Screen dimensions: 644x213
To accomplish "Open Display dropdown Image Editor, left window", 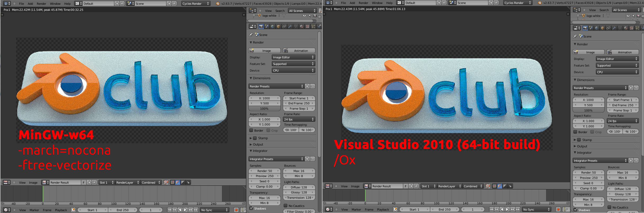I will (293, 57).
